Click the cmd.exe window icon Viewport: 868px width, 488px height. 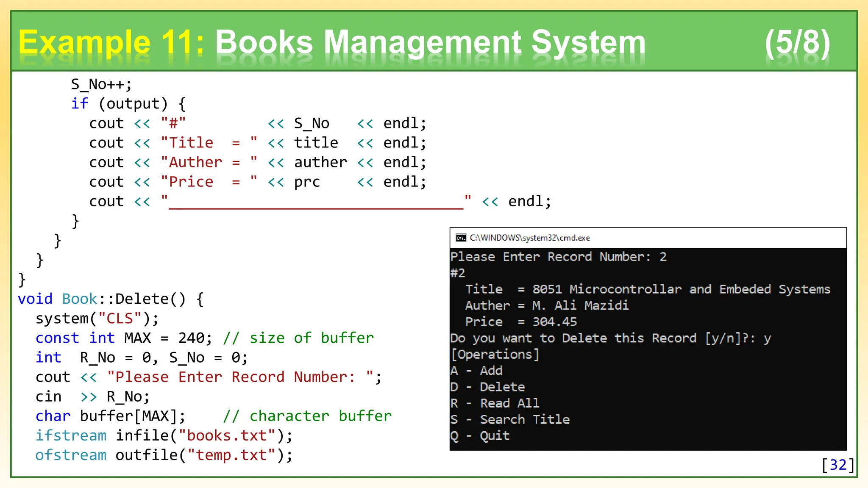(461, 238)
